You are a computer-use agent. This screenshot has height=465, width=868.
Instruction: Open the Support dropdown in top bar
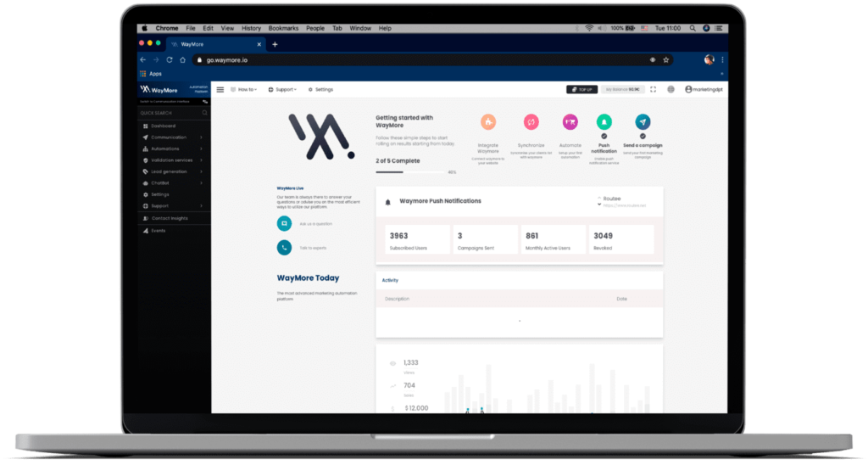pos(282,89)
